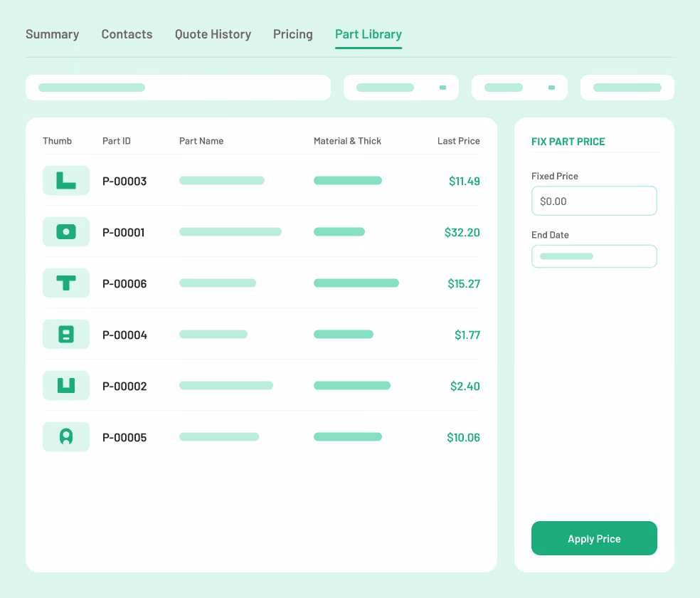Click the part name placeholder for P-00003
Screen dimensions: 700x598
pyautogui.click(x=222, y=180)
